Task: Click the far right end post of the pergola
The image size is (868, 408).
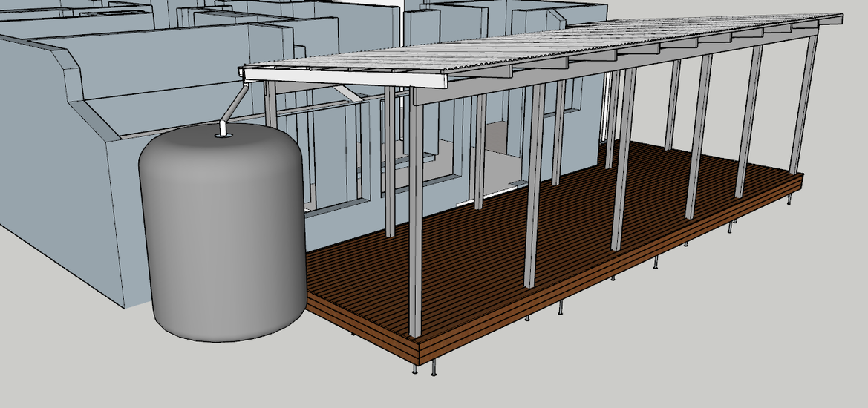Action: [x=803, y=104]
